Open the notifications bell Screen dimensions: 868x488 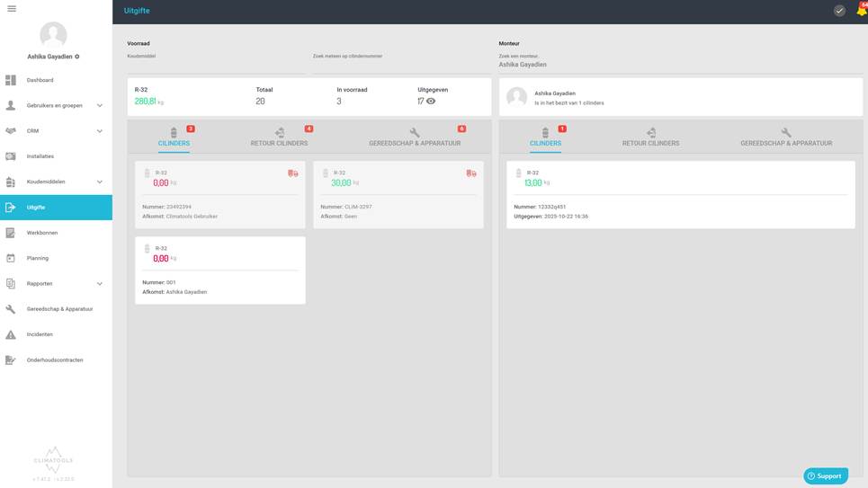tap(862, 10)
